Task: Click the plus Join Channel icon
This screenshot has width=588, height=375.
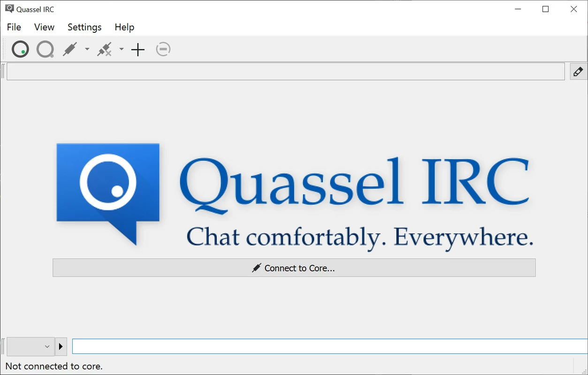Action: click(x=138, y=49)
